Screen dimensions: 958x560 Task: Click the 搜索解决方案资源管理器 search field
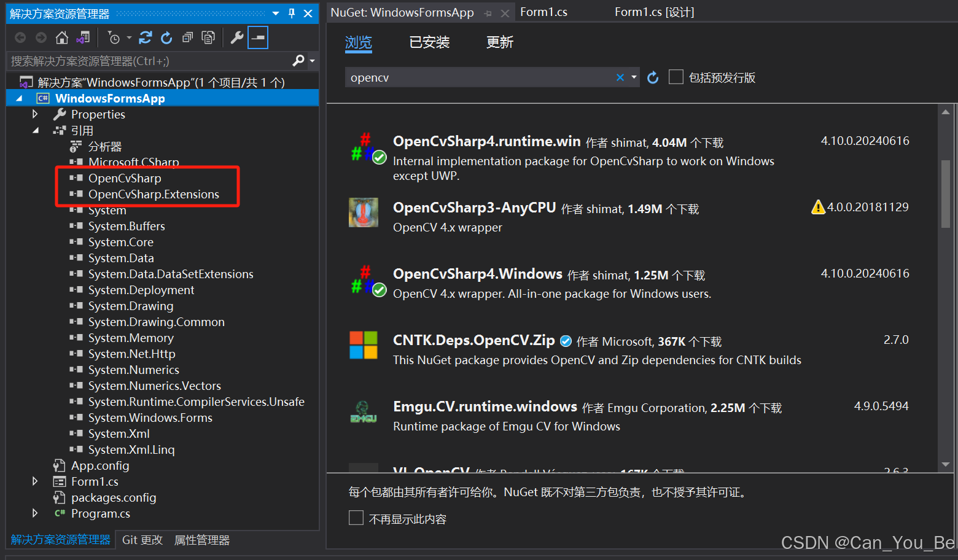[141, 61]
